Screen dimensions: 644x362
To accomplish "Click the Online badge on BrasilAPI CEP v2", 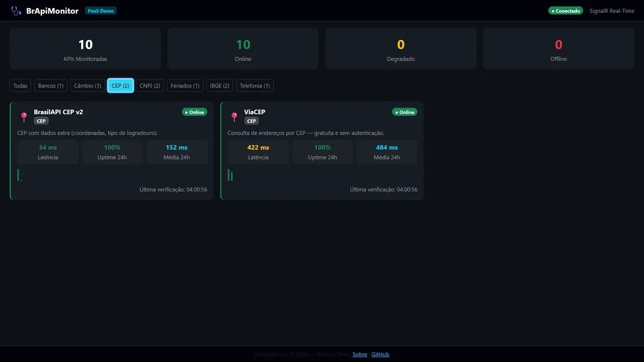I will (x=194, y=112).
